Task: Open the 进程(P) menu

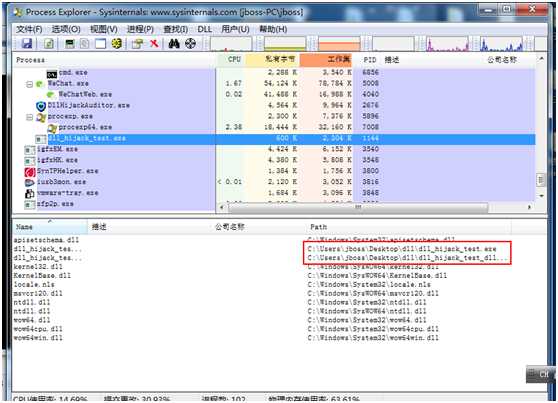Action: [x=140, y=29]
